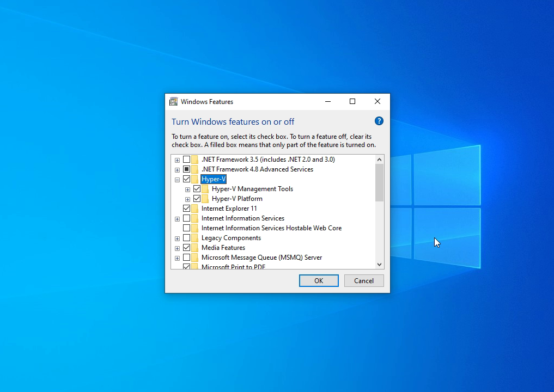Click the Legacy Components folder icon
The image size is (554, 392).
click(x=194, y=238)
